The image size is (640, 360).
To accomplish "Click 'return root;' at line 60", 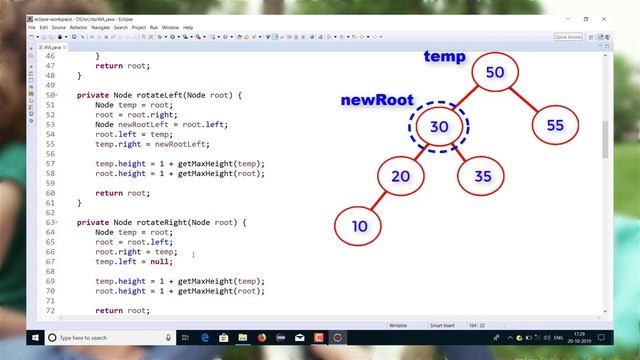I will point(122,193).
